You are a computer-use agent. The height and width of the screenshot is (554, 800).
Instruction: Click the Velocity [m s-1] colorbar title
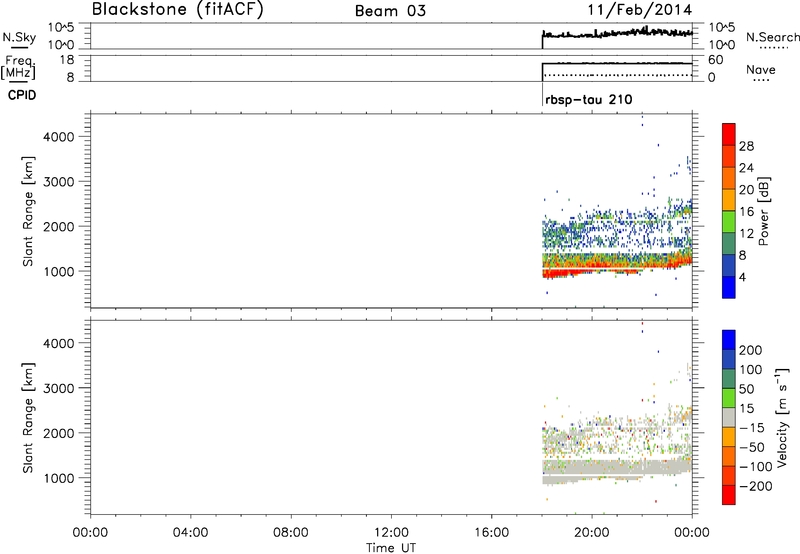(783, 417)
